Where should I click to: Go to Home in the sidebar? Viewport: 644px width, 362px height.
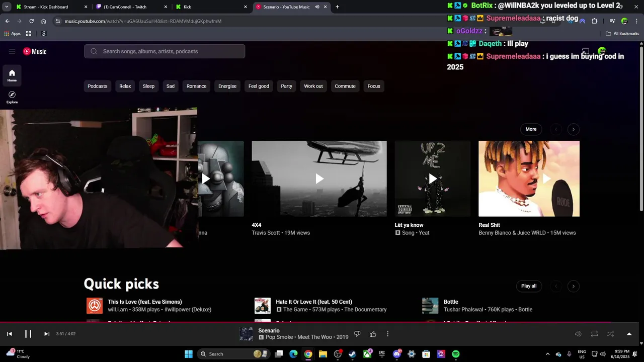[12, 76]
